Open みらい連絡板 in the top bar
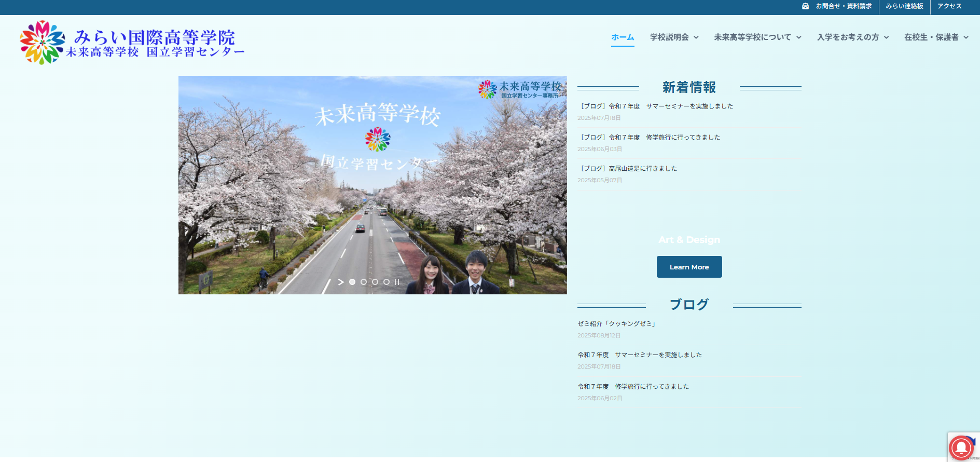980x462 pixels. 904,6
